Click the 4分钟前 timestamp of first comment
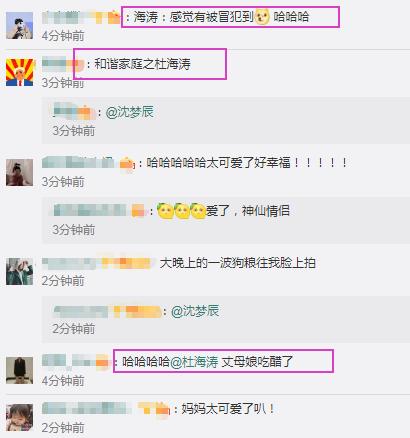Image resolution: width=410 pixels, height=438 pixels. tap(63, 35)
